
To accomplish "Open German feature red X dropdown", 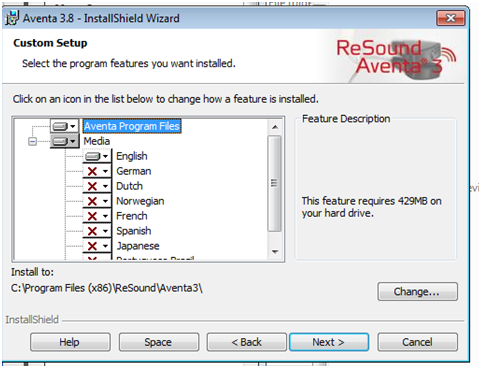I will pos(97,171).
